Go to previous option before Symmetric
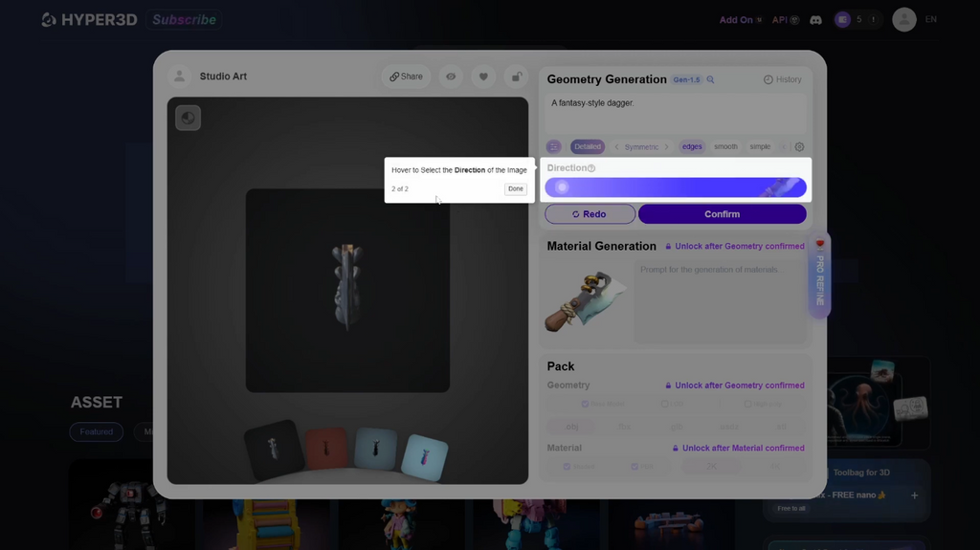This screenshot has height=550, width=980. pos(616,147)
